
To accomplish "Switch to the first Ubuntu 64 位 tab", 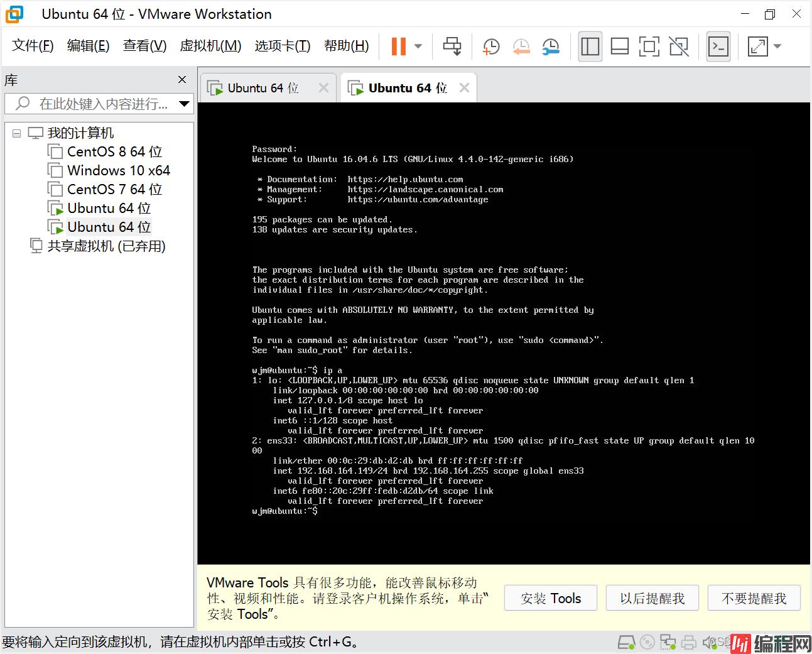I will (x=263, y=88).
